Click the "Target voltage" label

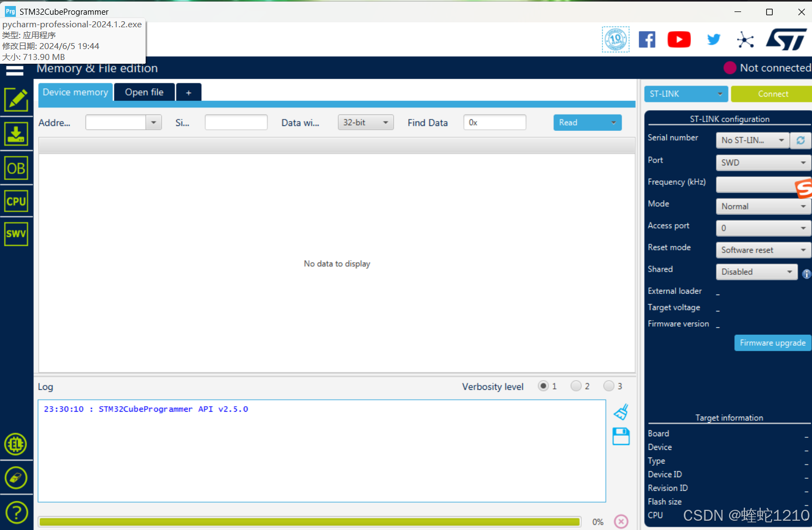pos(674,308)
